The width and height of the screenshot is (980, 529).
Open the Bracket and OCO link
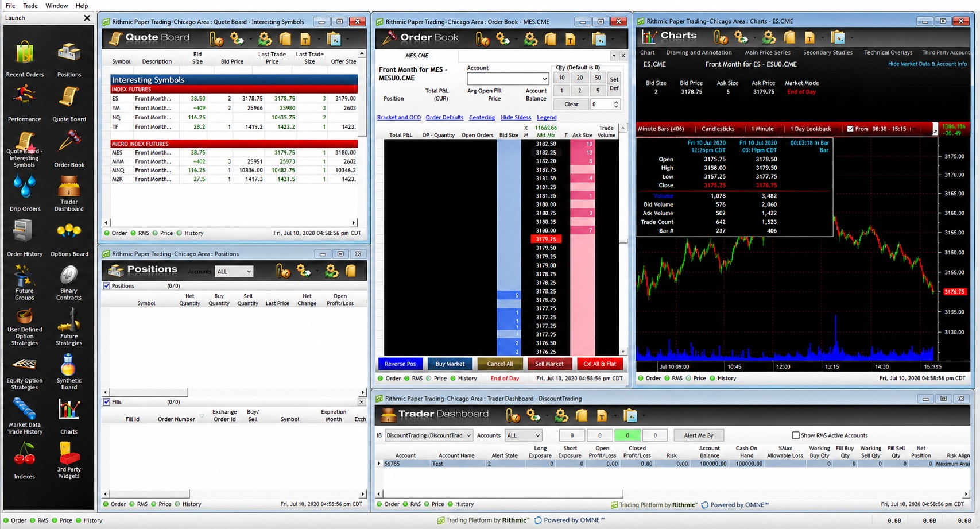coord(399,118)
